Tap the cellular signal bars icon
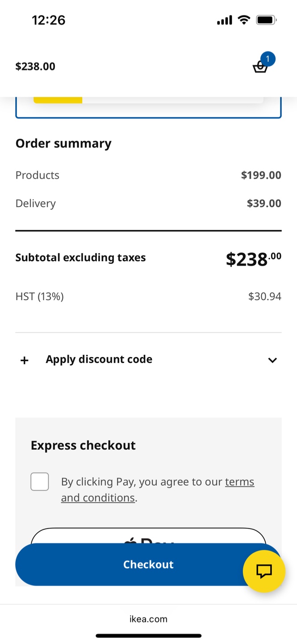 pyautogui.click(x=225, y=20)
